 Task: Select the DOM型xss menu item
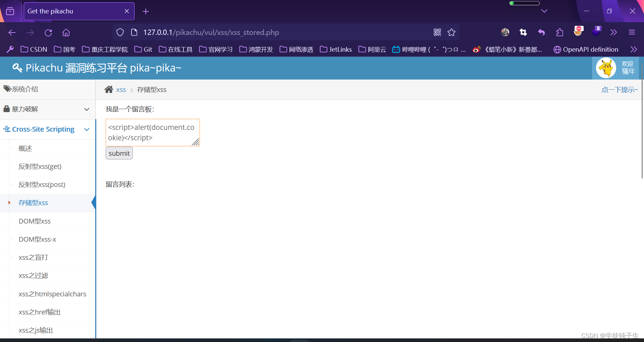tap(48, 221)
